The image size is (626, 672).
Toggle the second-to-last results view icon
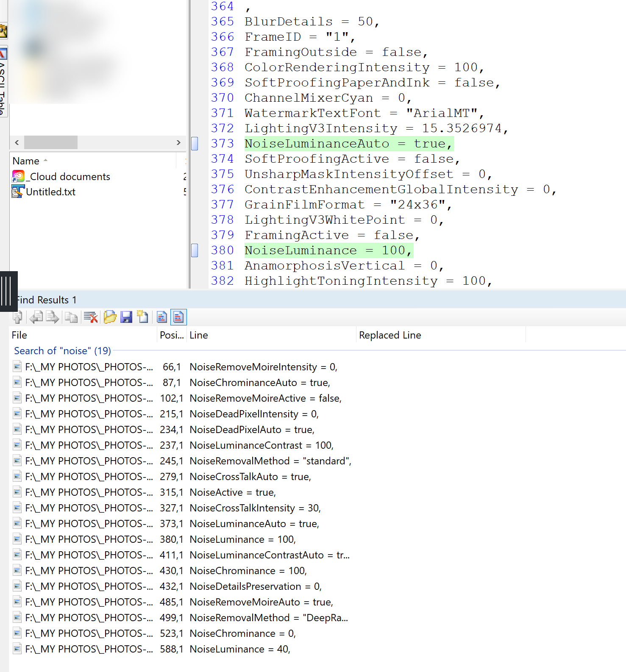(x=162, y=317)
